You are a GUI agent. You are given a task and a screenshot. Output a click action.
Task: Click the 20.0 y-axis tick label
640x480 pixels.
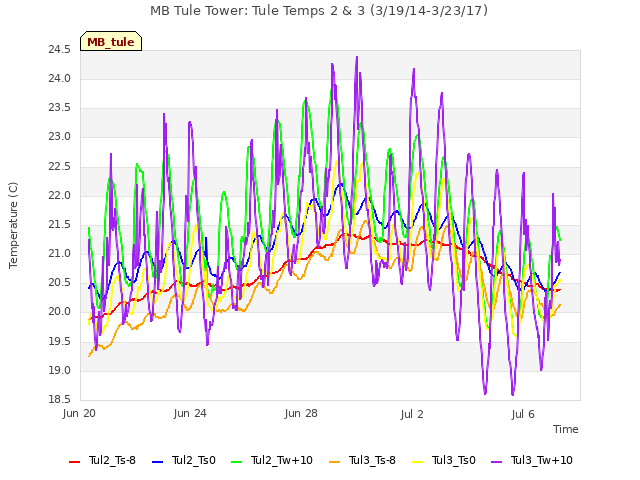(60, 312)
